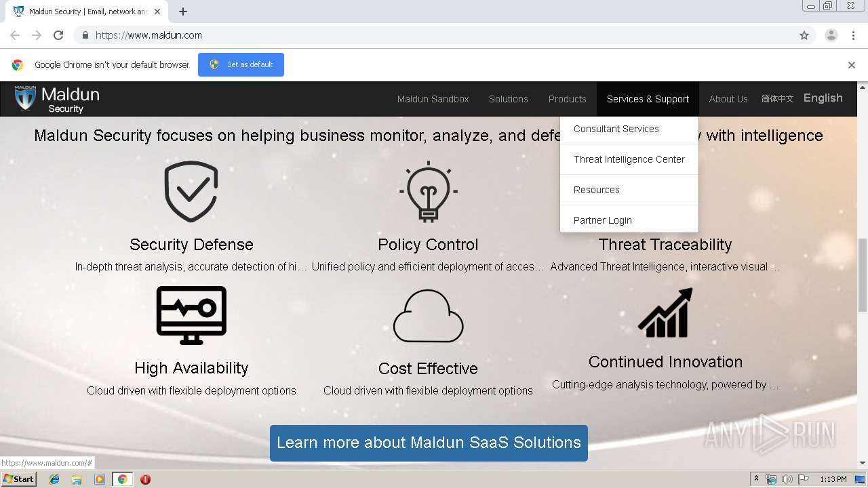
Task: Click Learn more about Maldun SaaS Solutions
Action: pyautogui.click(x=429, y=443)
